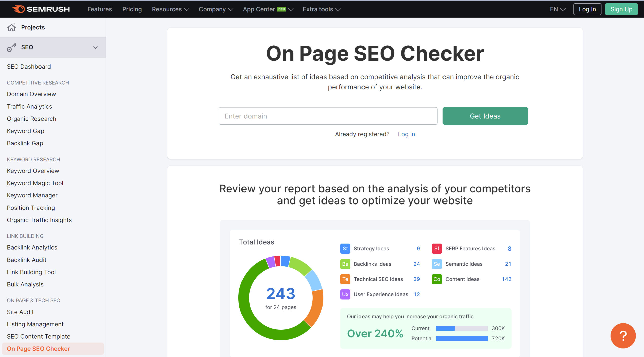Screen dimensions: 644x357
Task: Open Traffic Analytics in the sidebar
Action: pyautogui.click(x=29, y=106)
